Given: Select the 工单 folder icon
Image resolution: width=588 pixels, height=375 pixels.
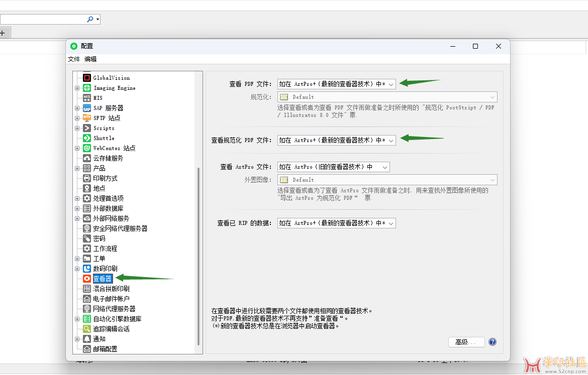Looking at the screenshot, I should tap(87, 259).
